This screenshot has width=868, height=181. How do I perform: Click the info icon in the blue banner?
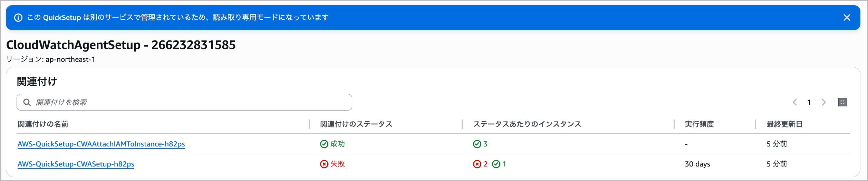(x=18, y=18)
